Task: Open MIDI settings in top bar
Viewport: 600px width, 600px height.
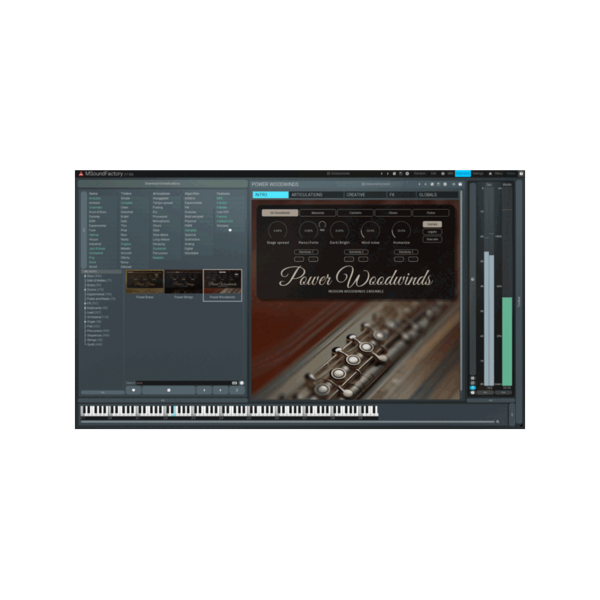Action: coord(450,174)
